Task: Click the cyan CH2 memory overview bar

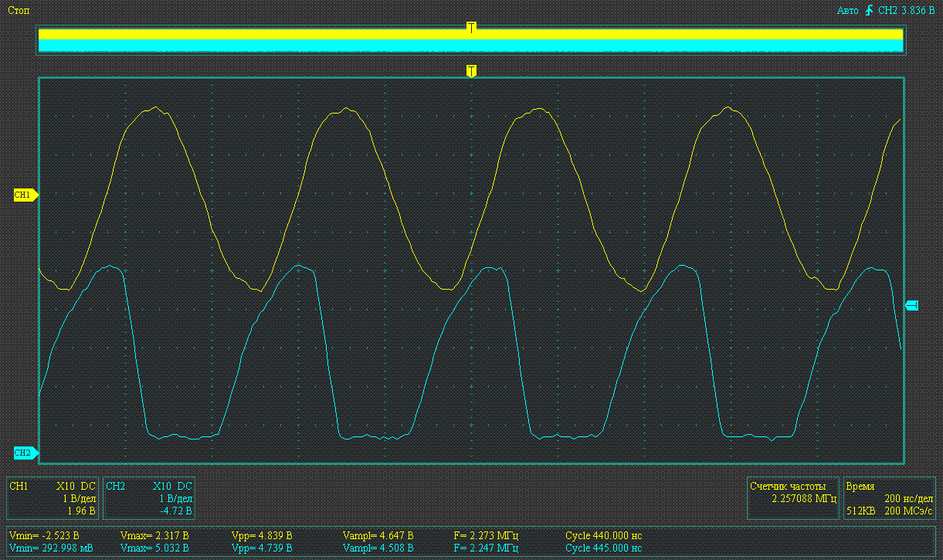Action: (x=470, y=46)
